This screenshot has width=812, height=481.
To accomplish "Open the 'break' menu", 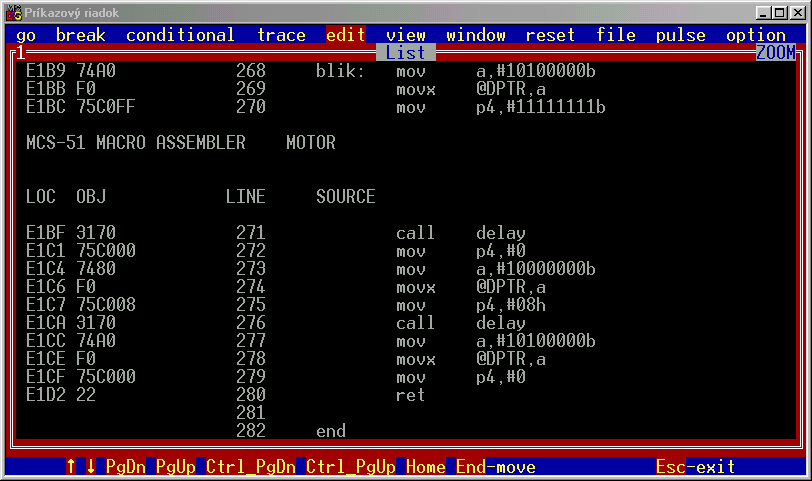I will click(x=80, y=35).
